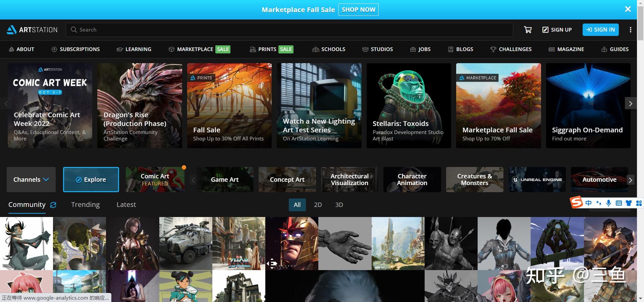Viewport: 644px width, 302px height.
Task: Open the Sogou toolbox grid icon
Action: 639,203
